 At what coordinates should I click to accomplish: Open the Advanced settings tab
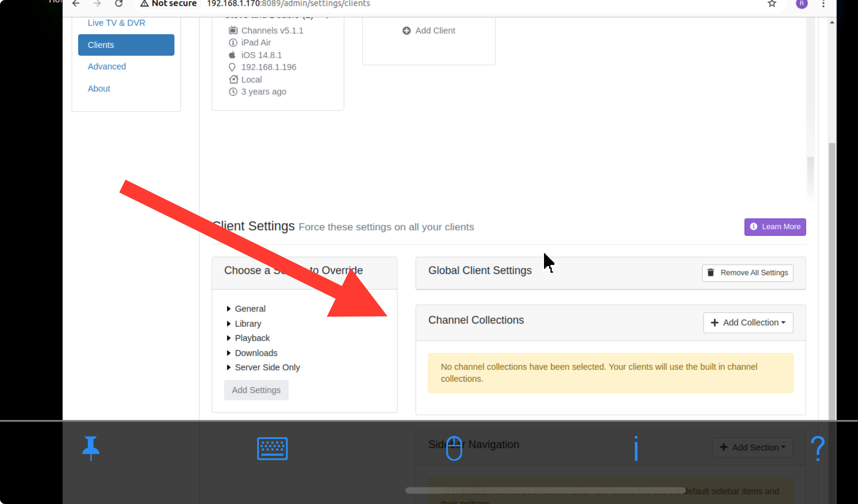[107, 67]
